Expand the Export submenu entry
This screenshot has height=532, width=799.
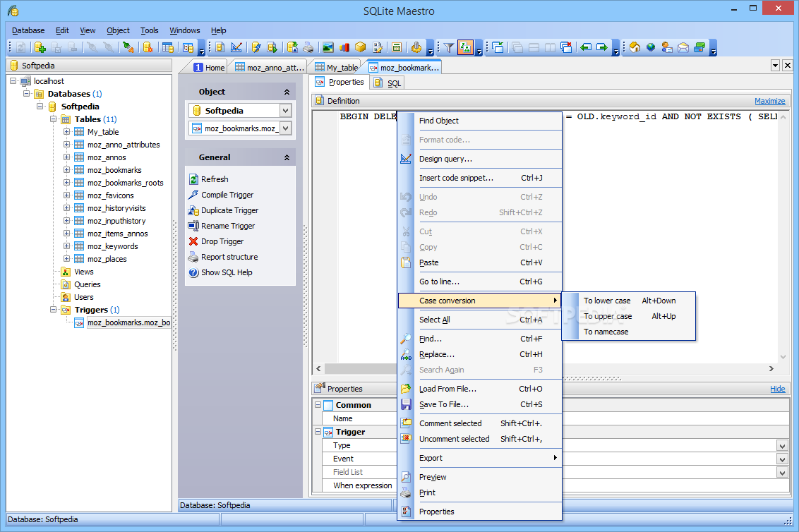pos(480,458)
